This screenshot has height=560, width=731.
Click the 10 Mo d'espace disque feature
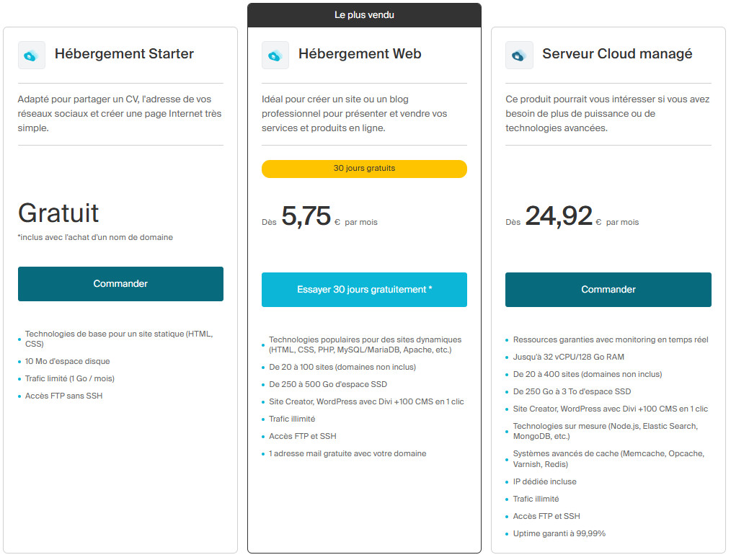point(68,361)
